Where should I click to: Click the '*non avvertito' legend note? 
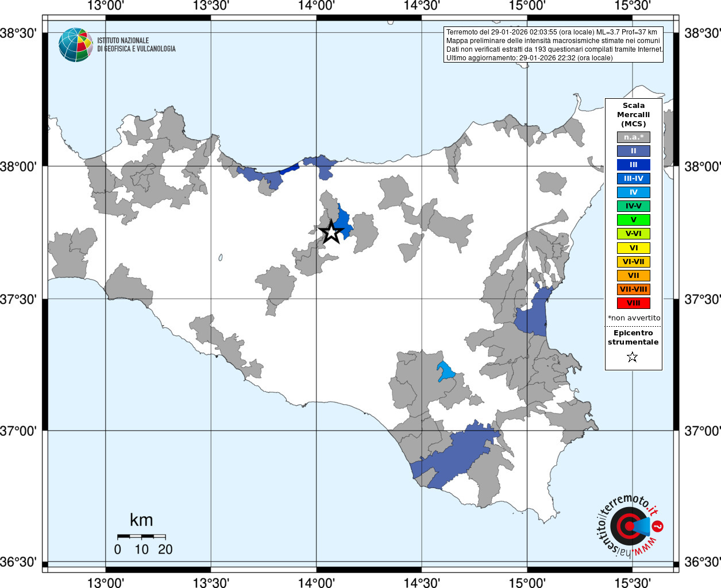click(x=634, y=318)
